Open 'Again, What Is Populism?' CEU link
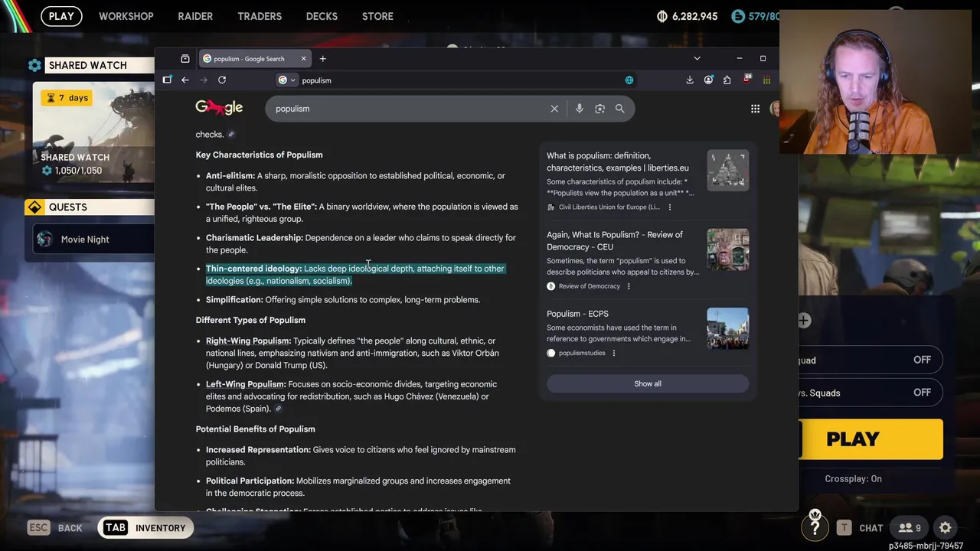 pyautogui.click(x=615, y=240)
